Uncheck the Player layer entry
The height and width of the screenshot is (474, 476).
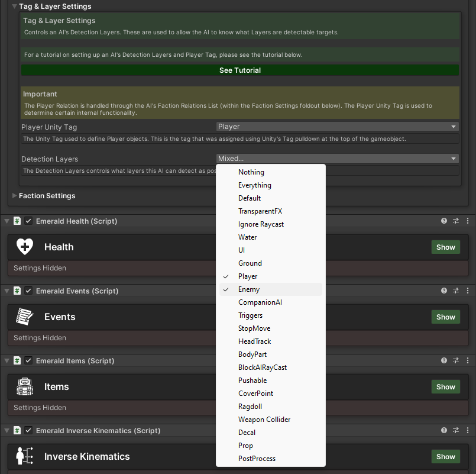(248, 276)
